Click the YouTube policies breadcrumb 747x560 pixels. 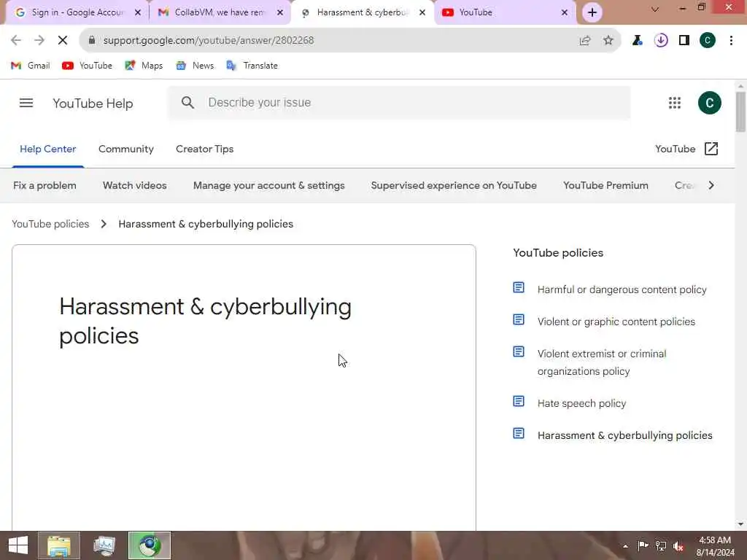[50, 224]
